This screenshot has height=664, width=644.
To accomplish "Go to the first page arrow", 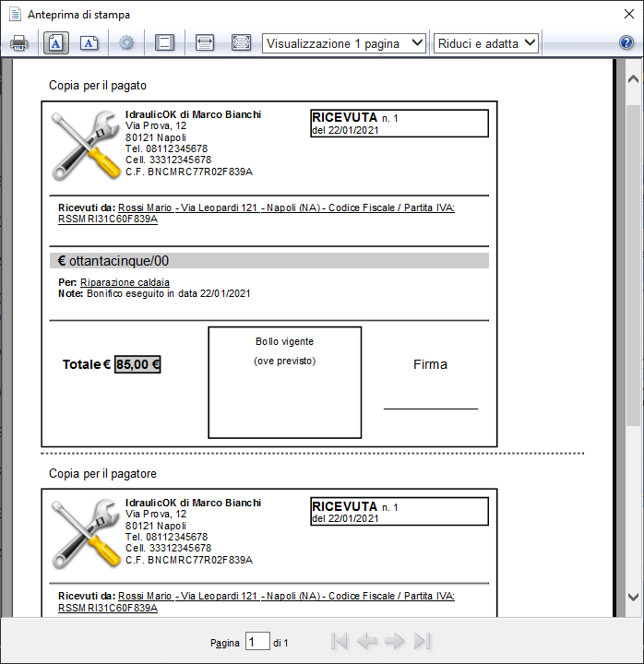I will tap(340, 642).
